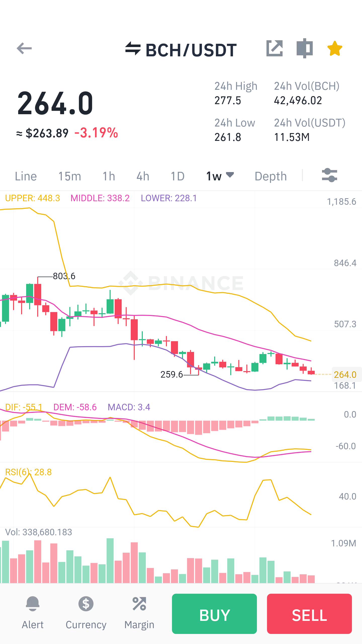Viewport: 362px width, 644px height.
Task: Select the 4h interval tab
Action: tap(143, 176)
